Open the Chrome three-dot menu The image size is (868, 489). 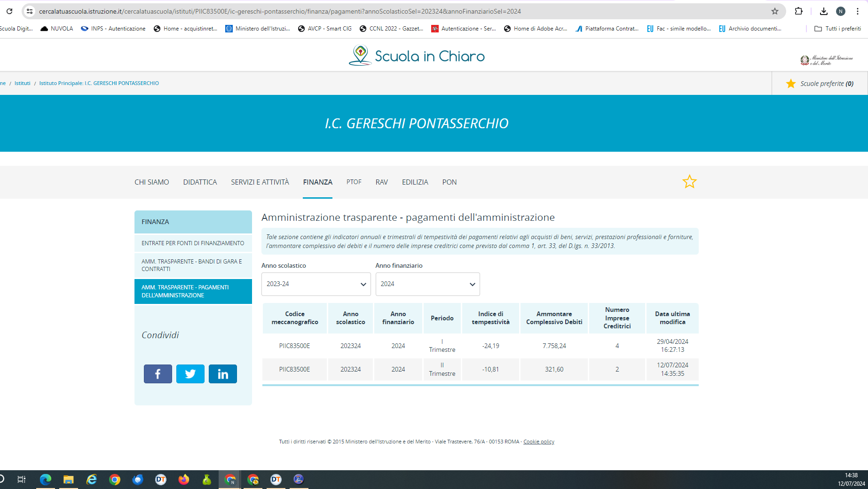pos(858,11)
